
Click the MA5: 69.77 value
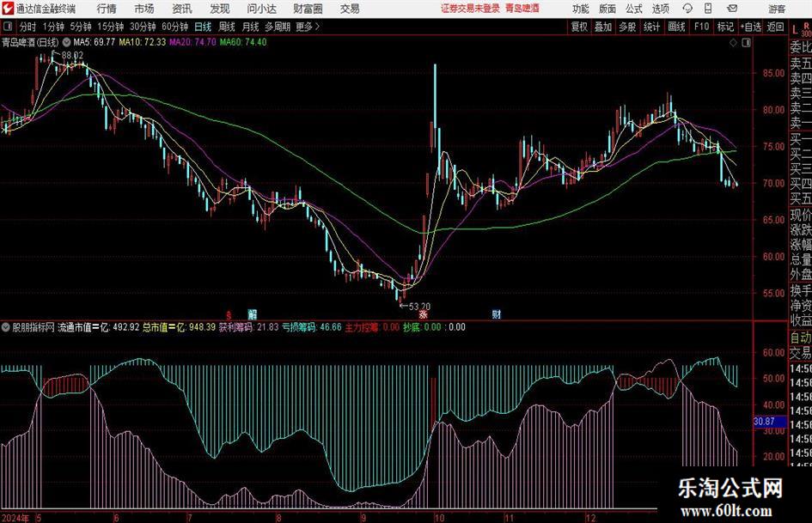tap(95, 42)
